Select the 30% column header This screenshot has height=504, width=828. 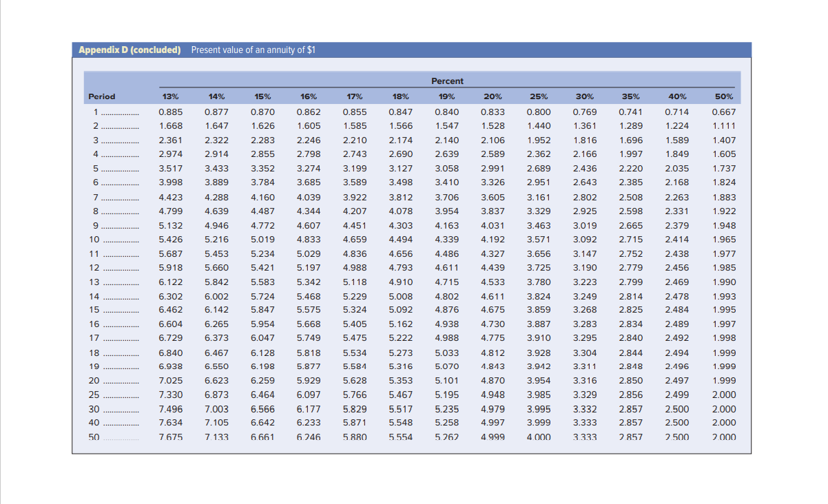pos(585,96)
